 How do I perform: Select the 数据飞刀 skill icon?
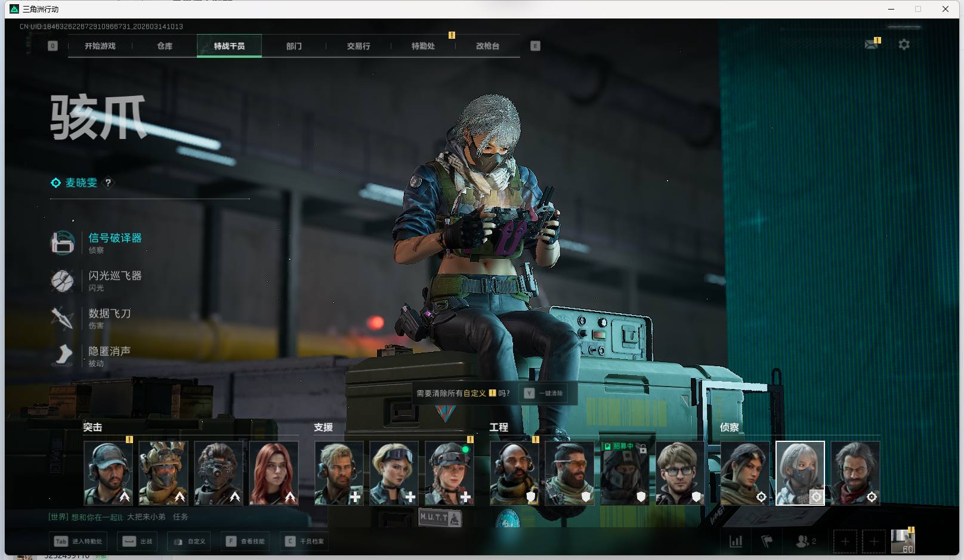[63, 318]
